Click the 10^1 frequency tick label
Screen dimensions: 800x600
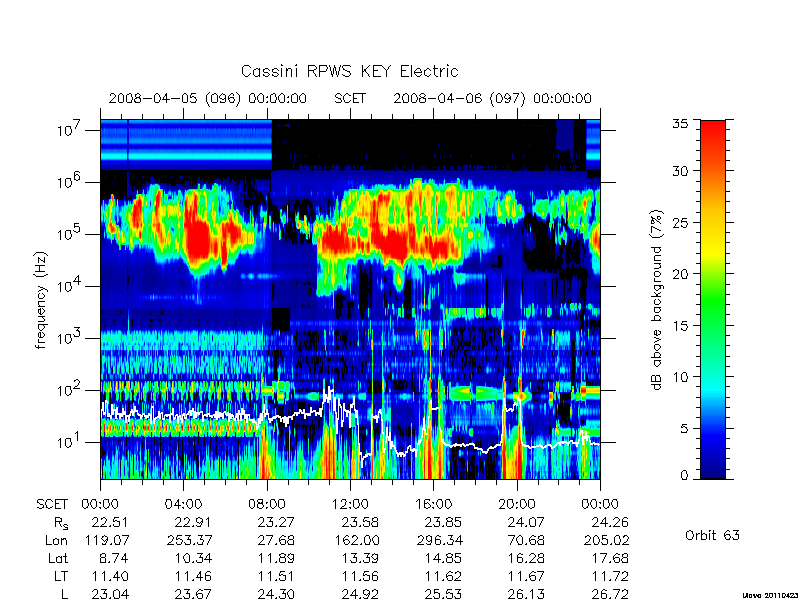[x=68, y=441]
